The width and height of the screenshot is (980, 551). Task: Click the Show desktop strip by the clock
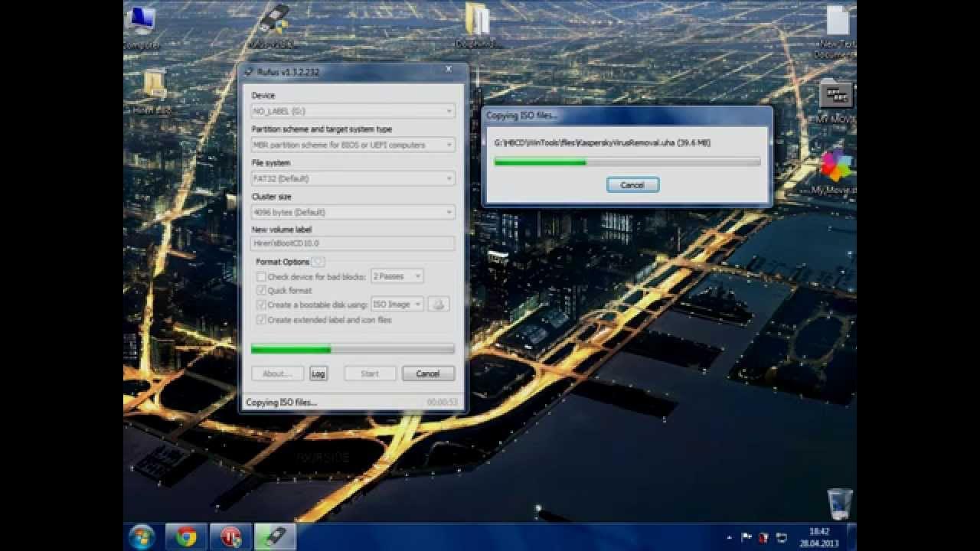click(x=852, y=536)
